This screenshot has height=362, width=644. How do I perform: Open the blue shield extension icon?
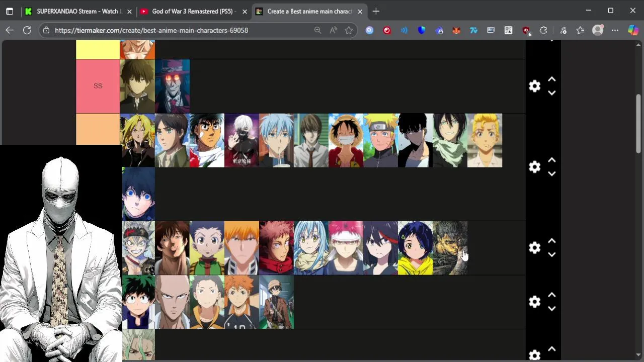[x=422, y=30]
